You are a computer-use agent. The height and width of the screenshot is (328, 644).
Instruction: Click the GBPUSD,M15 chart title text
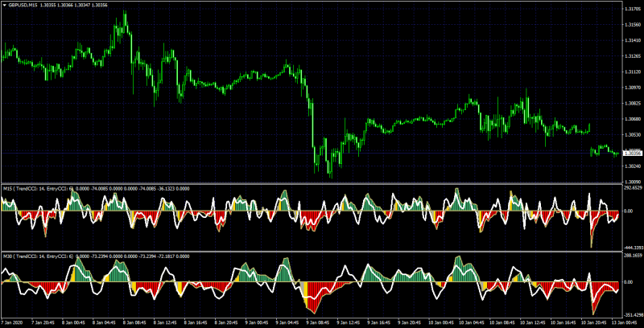pyautogui.click(x=23, y=5)
